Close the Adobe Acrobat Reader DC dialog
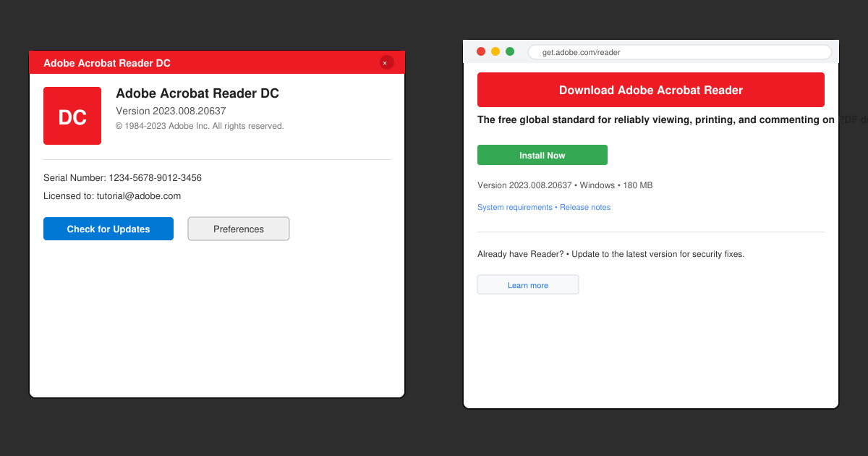The width and height of the screenshot is (868, 456). click(x=387, y=63)
